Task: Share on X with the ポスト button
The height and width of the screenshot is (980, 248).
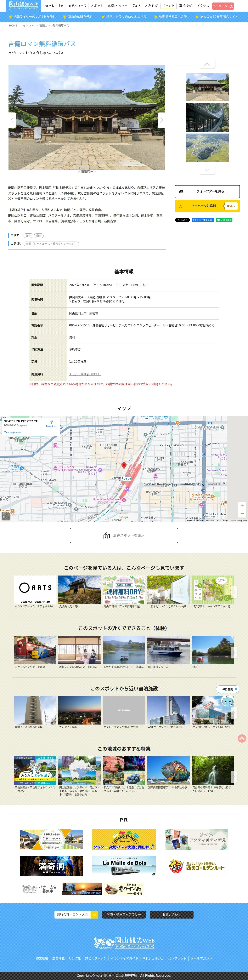Action: point(182,220)
